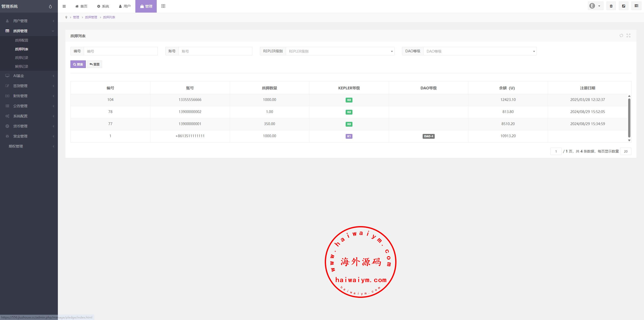Click the refresh icon in the 质押列表 panel header
The height and width of the screenshot is (320, 644).
tap(621, 35)
